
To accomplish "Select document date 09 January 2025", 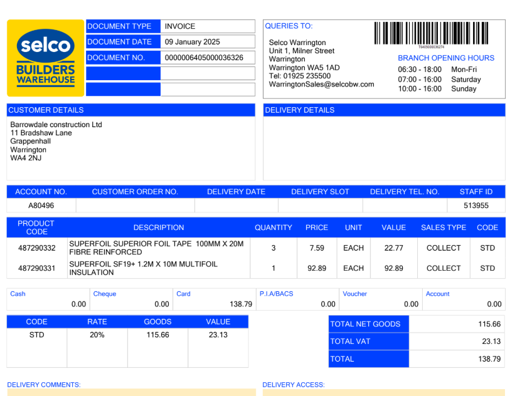I will (x=193, y=42).
